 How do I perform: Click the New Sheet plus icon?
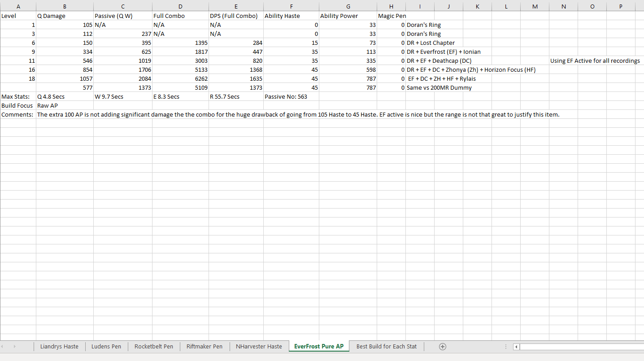(442, 346)
